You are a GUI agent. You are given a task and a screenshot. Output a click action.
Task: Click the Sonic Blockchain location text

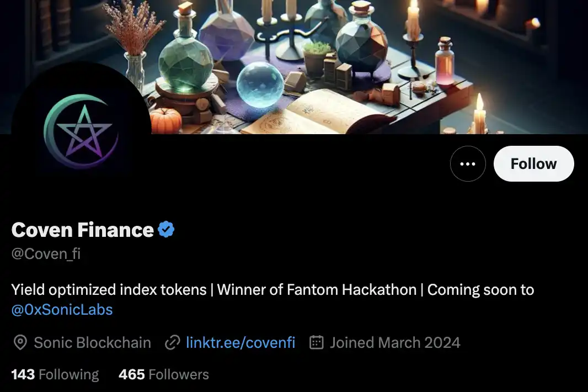tap(92, 342)
